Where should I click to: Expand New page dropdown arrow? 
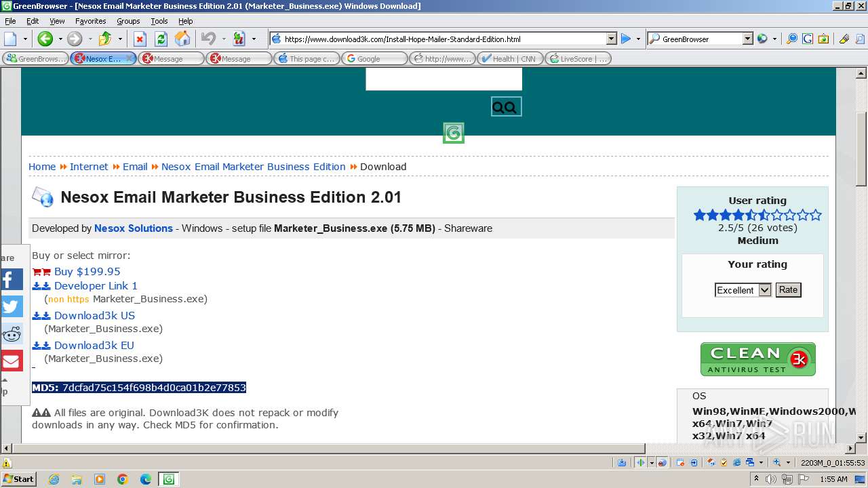[x=25, y=39]
